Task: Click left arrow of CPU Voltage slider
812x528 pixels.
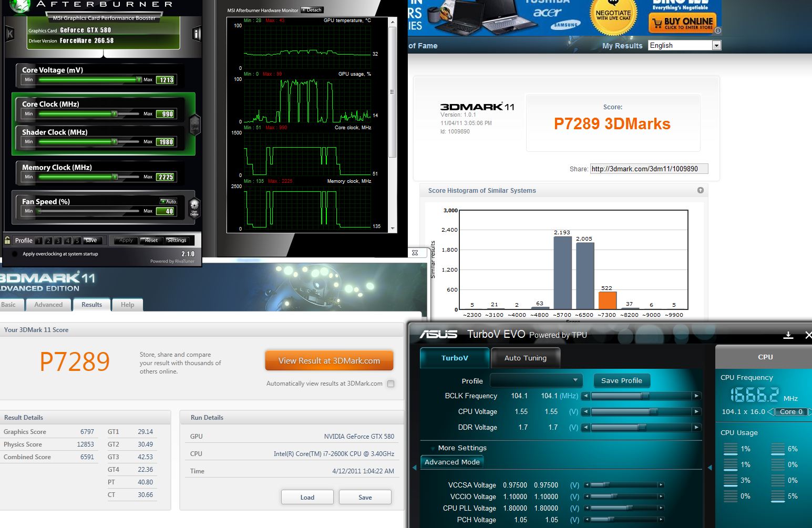Action: (585, 412)
